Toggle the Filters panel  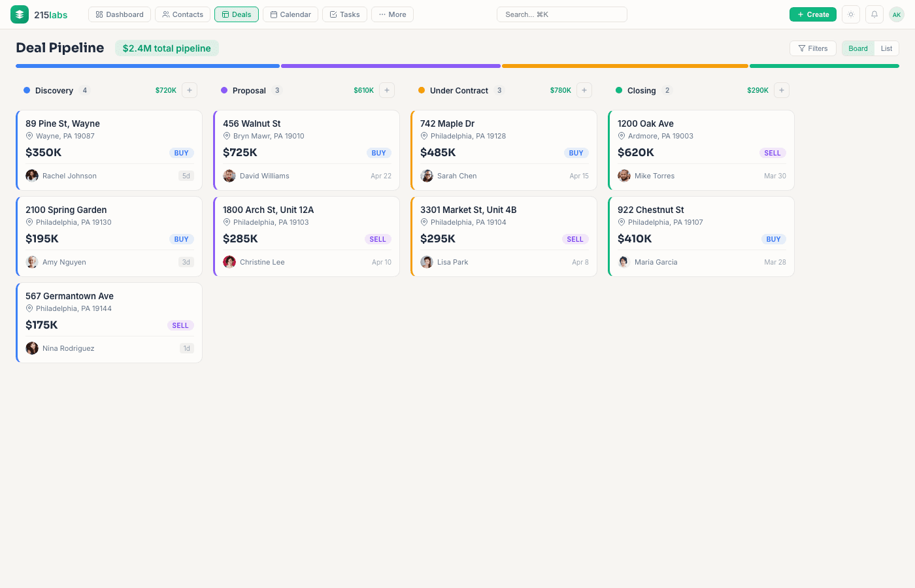[812, 48]
